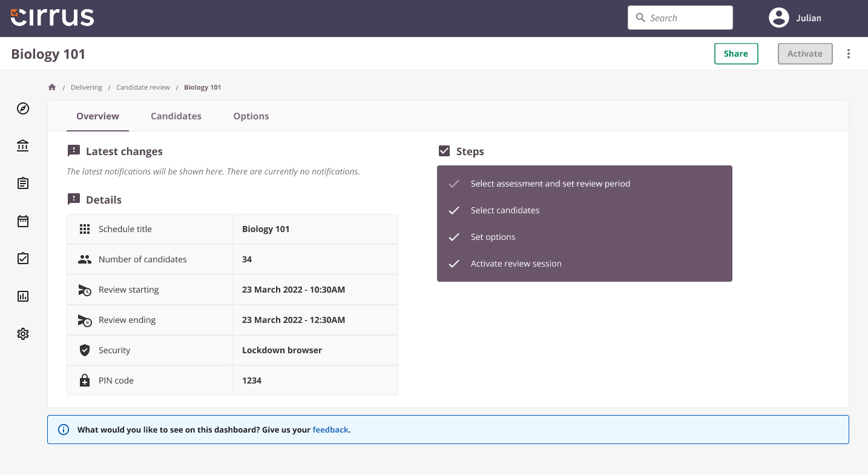The height and width of the screenshot is (475, 868).
Task: Click the Number of candidates label
Action: click(x=143, y=259)
